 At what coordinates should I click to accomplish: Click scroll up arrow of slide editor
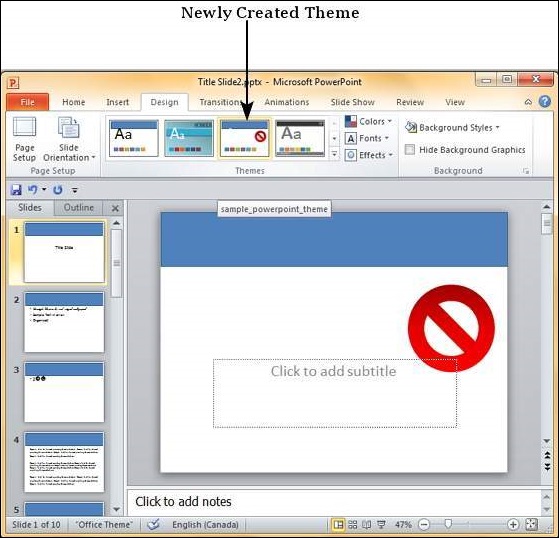tap(547, 206)
